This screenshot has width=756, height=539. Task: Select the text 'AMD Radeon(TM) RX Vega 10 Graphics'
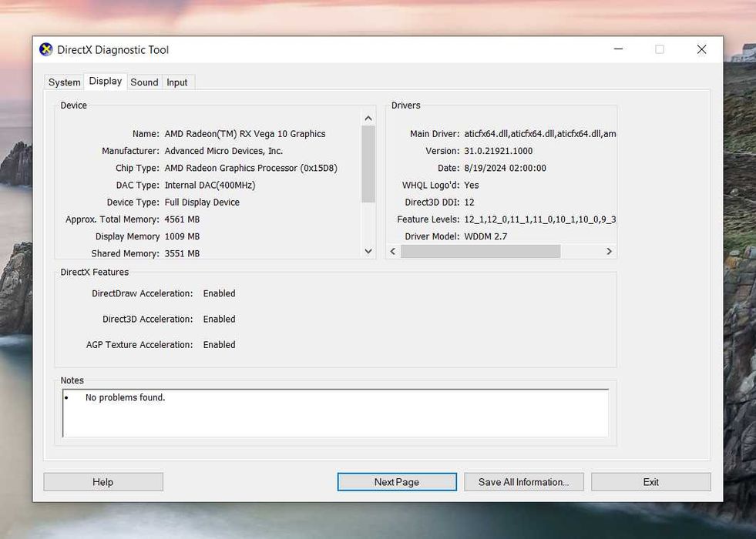245,134
